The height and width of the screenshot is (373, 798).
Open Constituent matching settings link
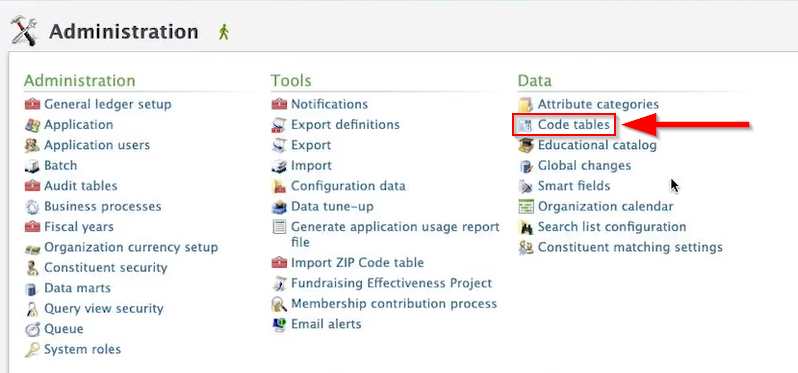(x=630, y=247)
